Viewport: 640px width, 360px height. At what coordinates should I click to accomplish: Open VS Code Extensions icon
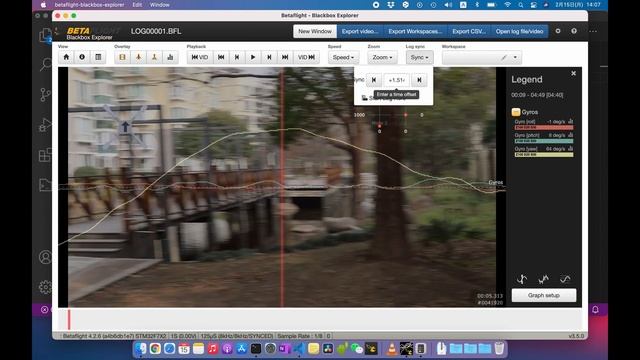tap(45, 155)
